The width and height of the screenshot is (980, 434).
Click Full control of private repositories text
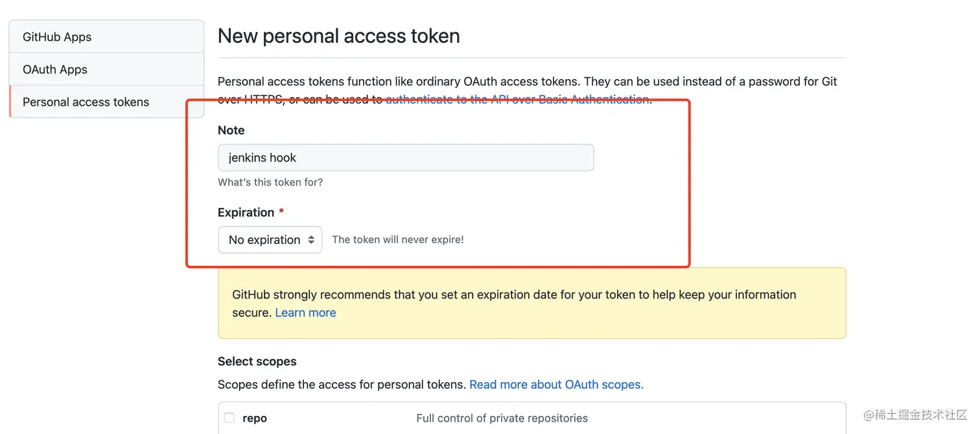pyautogui.click(x=502, y=418)
